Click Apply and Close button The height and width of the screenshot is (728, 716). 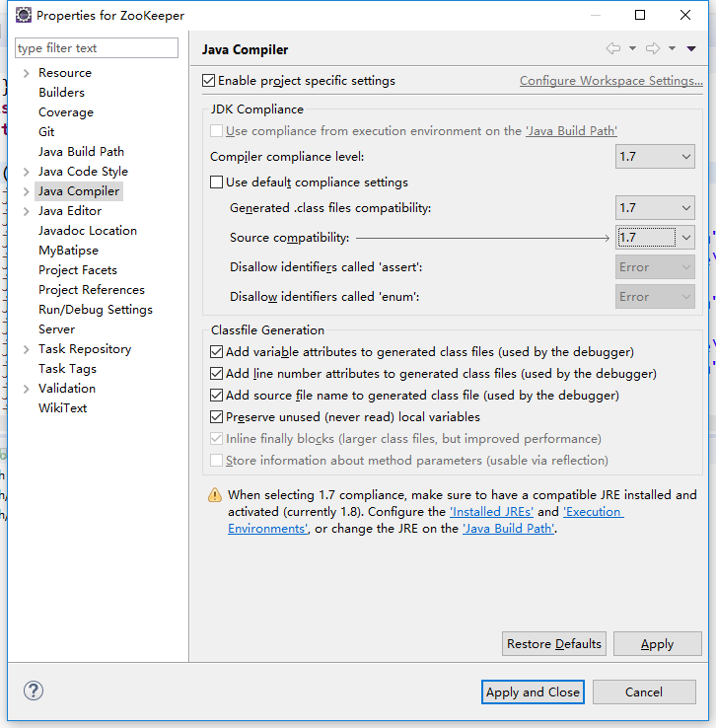coord(533,692)
